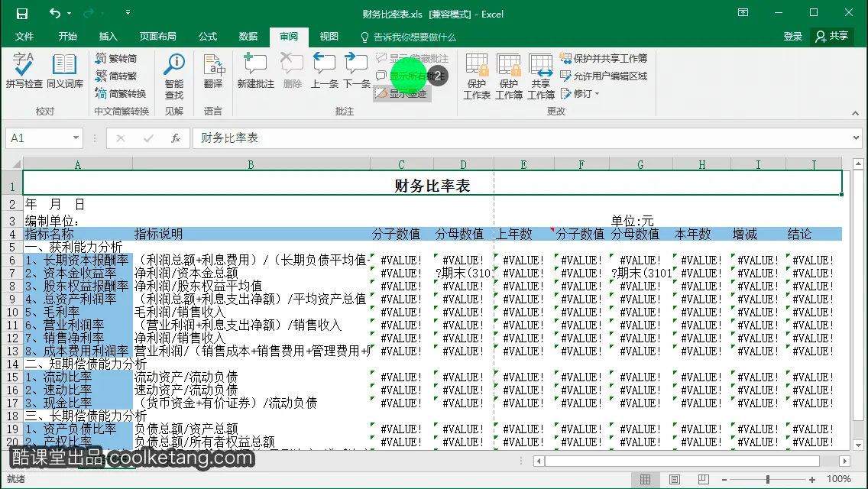Open the 翻译 translate tool

(213, 71)
